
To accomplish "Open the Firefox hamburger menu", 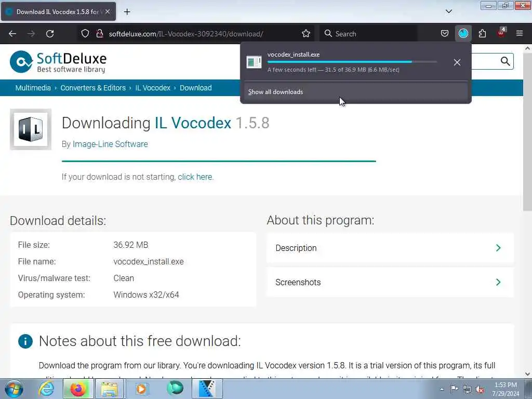I will coord(520,33).
